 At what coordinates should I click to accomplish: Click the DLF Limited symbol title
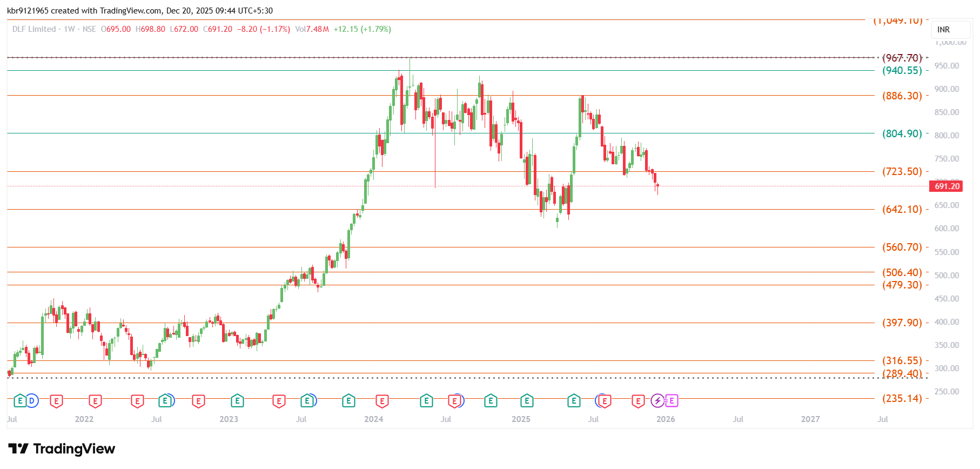tap(34, 29)
